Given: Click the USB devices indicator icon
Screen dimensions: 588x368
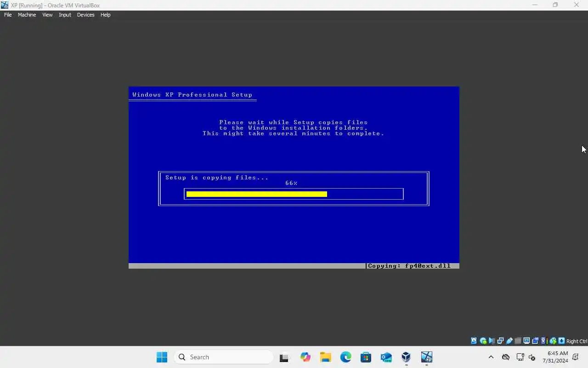Looking at the screenshot, I should coord(509,341).
